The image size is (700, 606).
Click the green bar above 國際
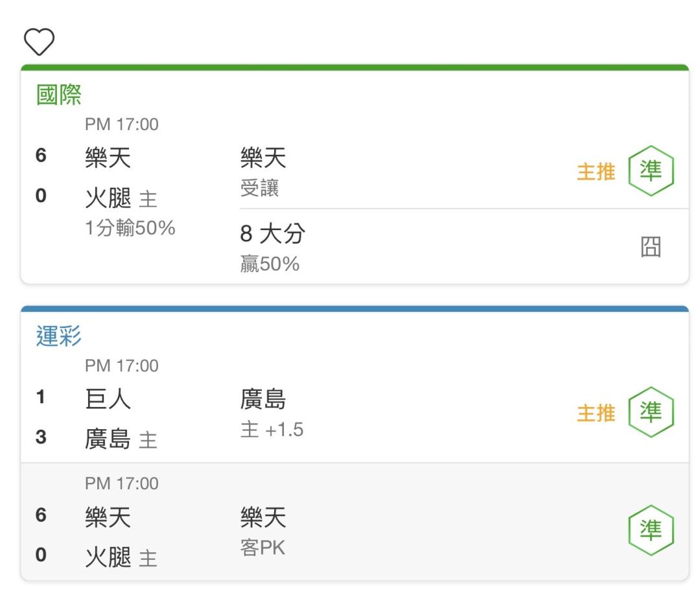355,67
